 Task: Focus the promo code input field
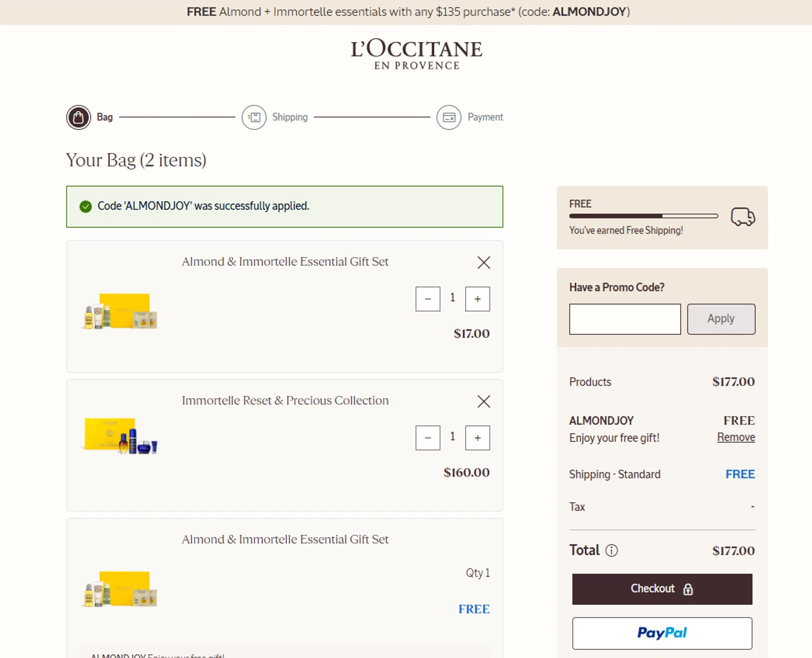[625, 319]
